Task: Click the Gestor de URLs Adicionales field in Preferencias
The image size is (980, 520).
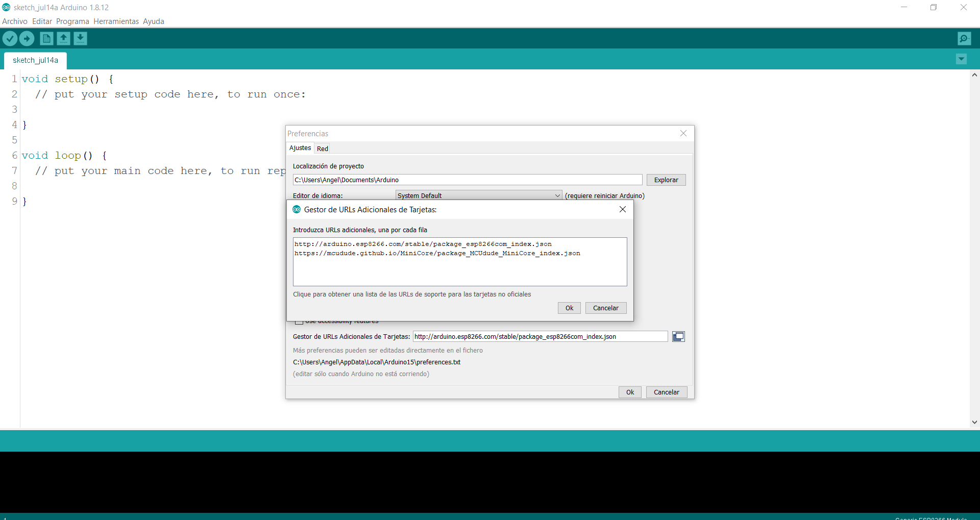Action: tap(540, 337)
